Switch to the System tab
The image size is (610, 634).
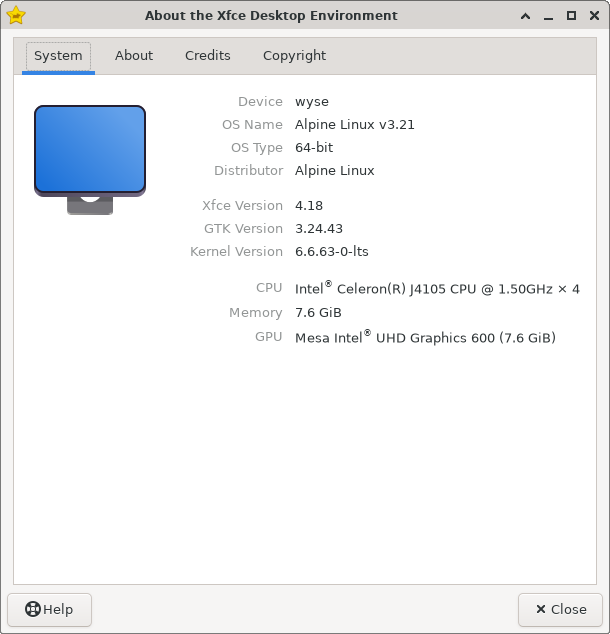coord(58,56)
